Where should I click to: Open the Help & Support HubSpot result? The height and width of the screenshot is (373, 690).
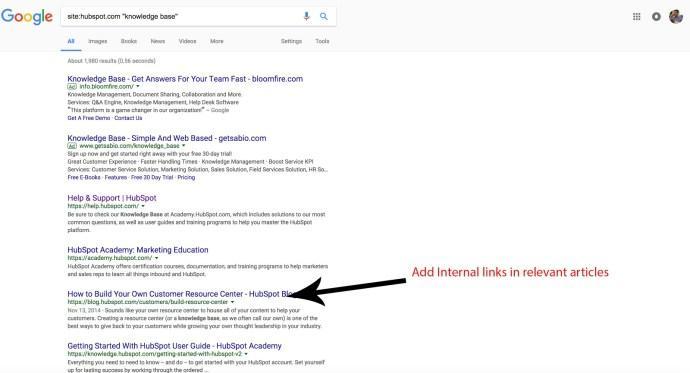click(x=112, y=198)
